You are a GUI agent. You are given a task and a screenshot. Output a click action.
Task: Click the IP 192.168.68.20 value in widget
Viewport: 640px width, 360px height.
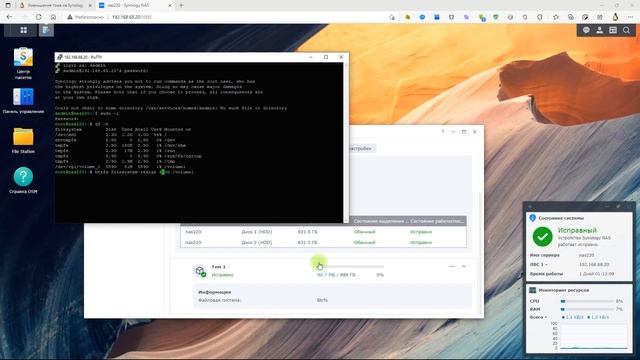pyautogui.click(x=594, y=264)
